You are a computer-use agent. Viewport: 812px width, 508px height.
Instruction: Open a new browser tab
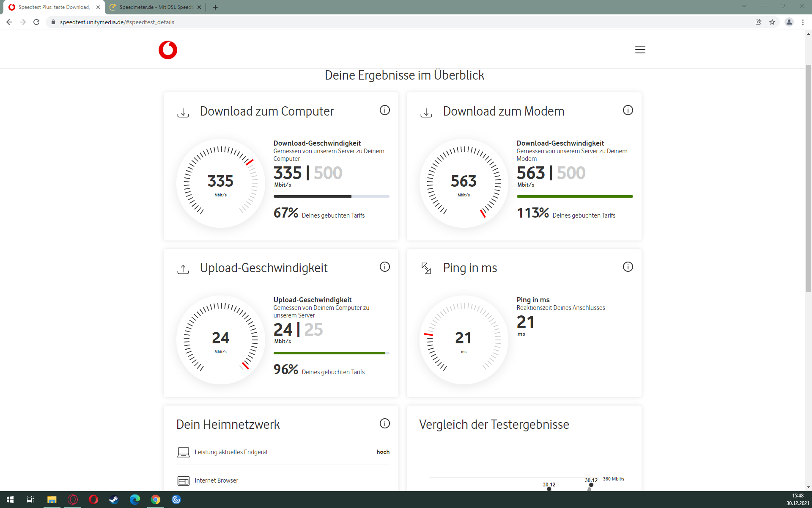click(215, 7)
